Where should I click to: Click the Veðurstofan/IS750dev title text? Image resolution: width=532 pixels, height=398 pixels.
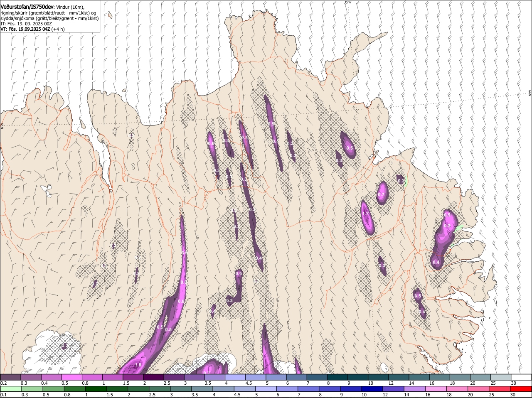tap(27, 7)
